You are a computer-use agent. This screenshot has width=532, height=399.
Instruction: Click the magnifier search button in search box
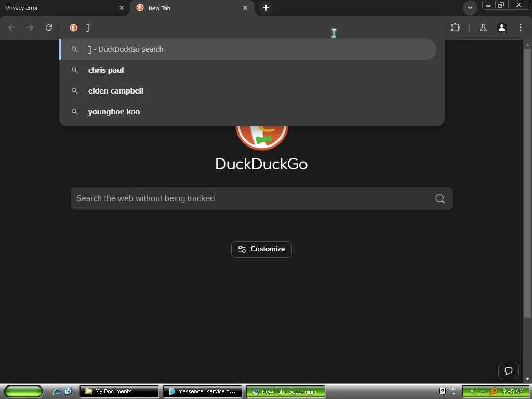pos(440,198)
